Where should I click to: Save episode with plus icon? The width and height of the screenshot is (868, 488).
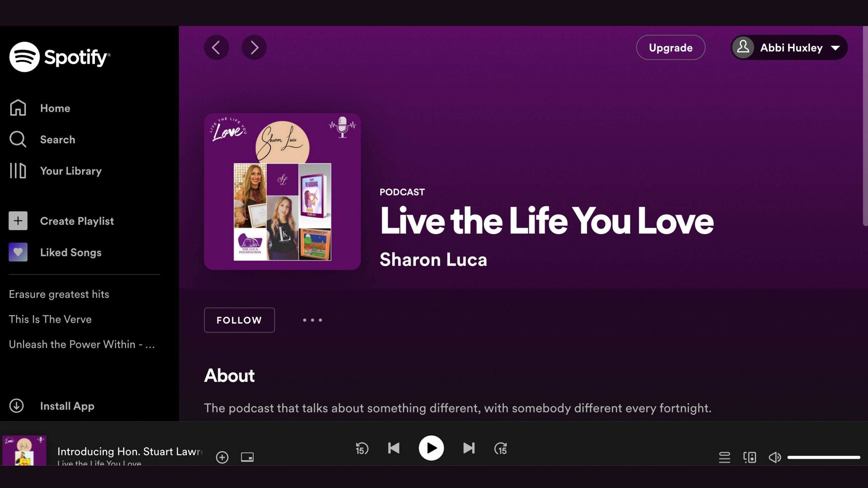[222, 457]
